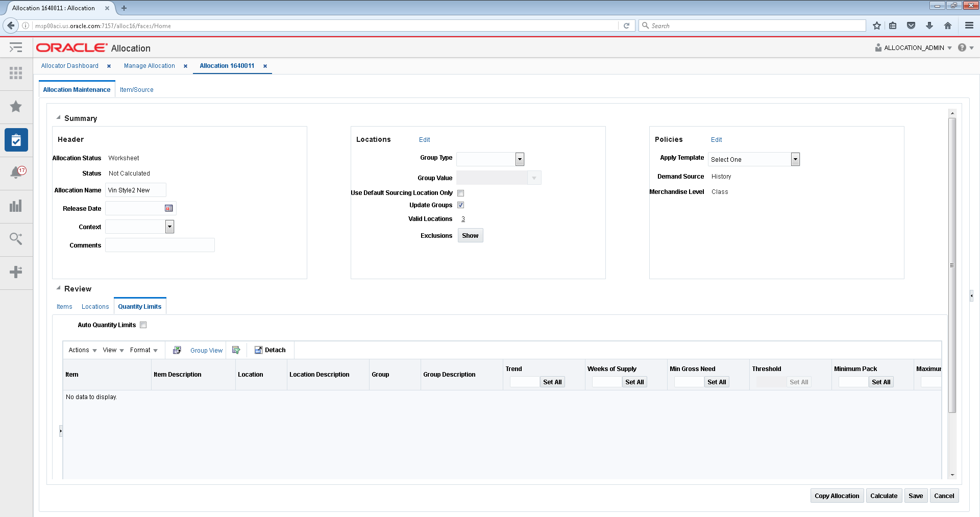Select the tasks clipboard icon in sidebar
The height and width of the screenshot is (517, 980).
click(16, 140)
